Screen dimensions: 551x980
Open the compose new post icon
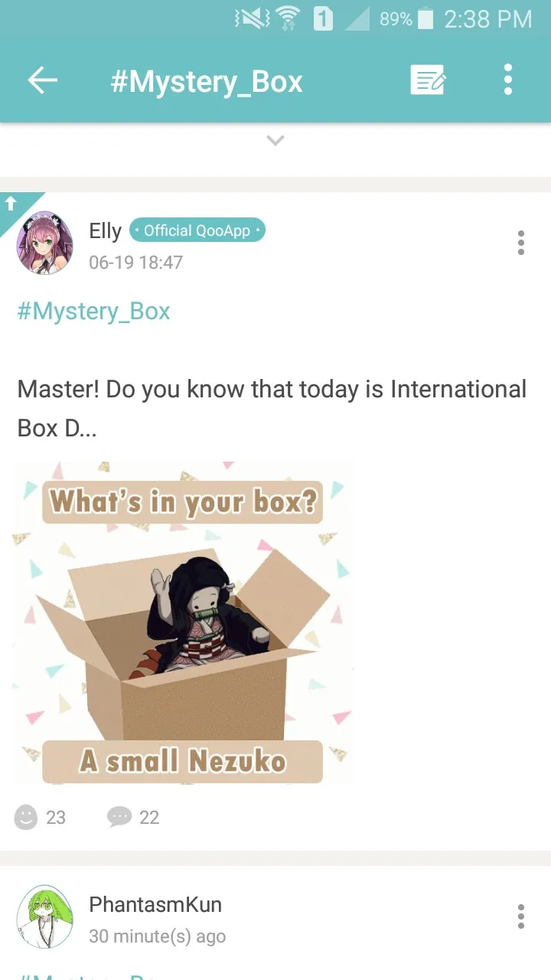[428, 80]
